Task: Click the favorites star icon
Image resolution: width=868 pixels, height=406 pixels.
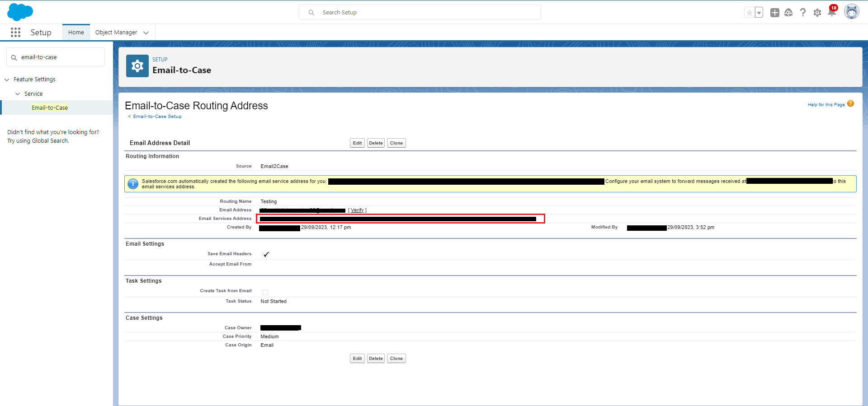Action: (x=749, y=13)
